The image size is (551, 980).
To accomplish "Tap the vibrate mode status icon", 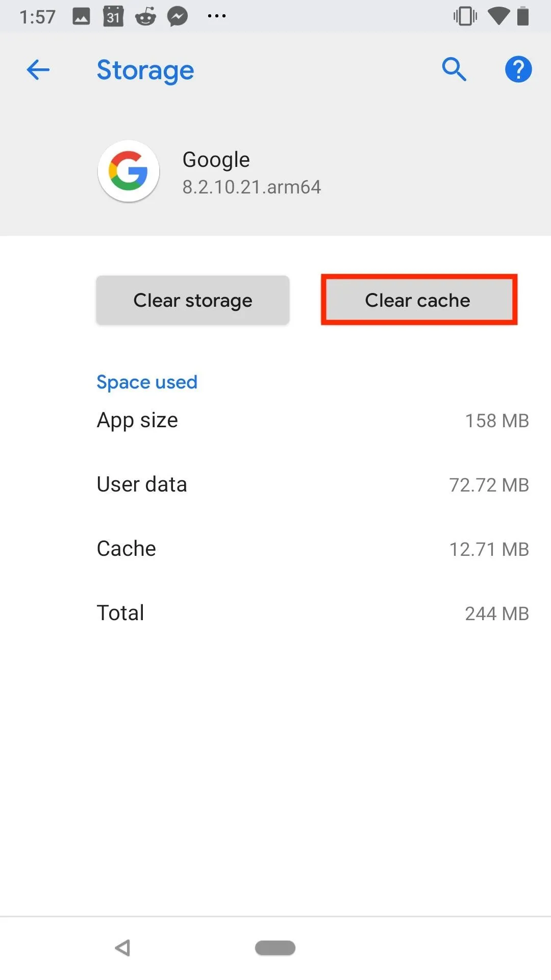I will [x=465, y=16].
